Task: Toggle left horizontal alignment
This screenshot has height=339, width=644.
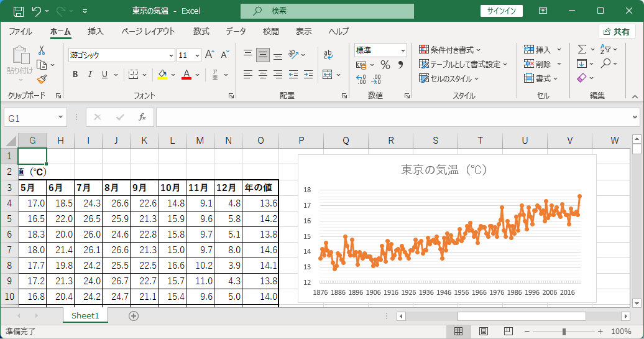Action: pos(247,75)
